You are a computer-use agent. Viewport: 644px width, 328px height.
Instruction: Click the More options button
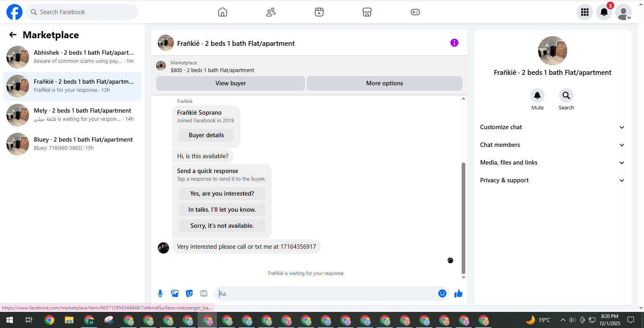pos(384,83)
